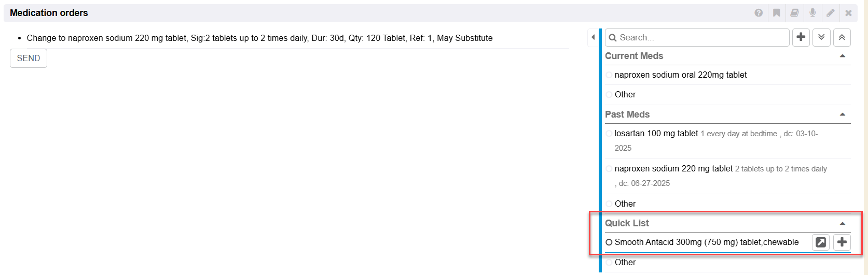868x275 pixels.
Task: Open Smooth Antacid details arrow icon
Action: coord(821,242)
